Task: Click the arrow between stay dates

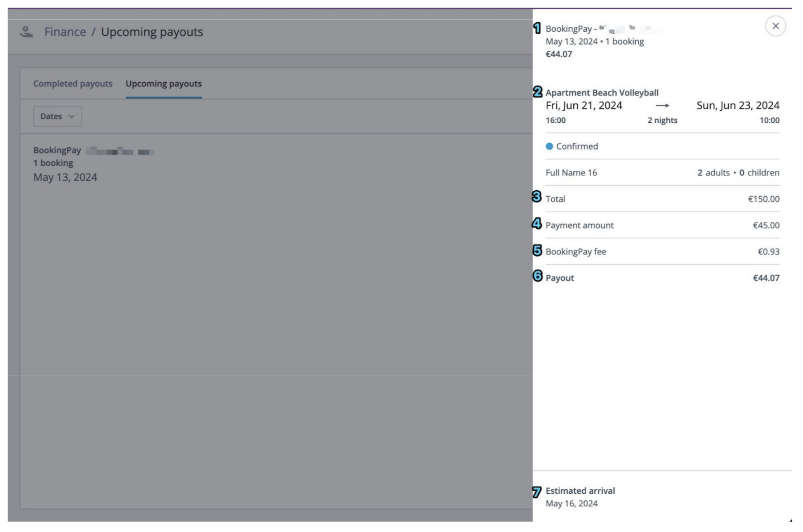Action: tap(662, 105)
